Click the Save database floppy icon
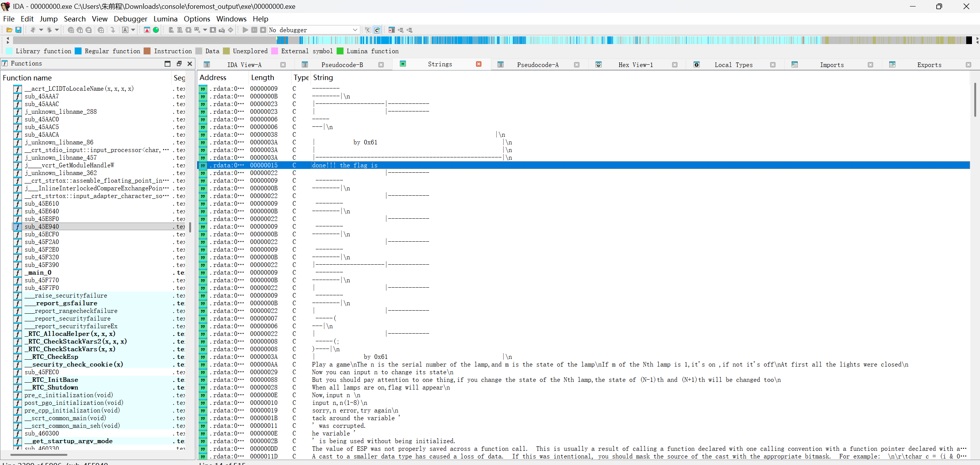This screenshot has width=980, height=465. tap(18, 30)
